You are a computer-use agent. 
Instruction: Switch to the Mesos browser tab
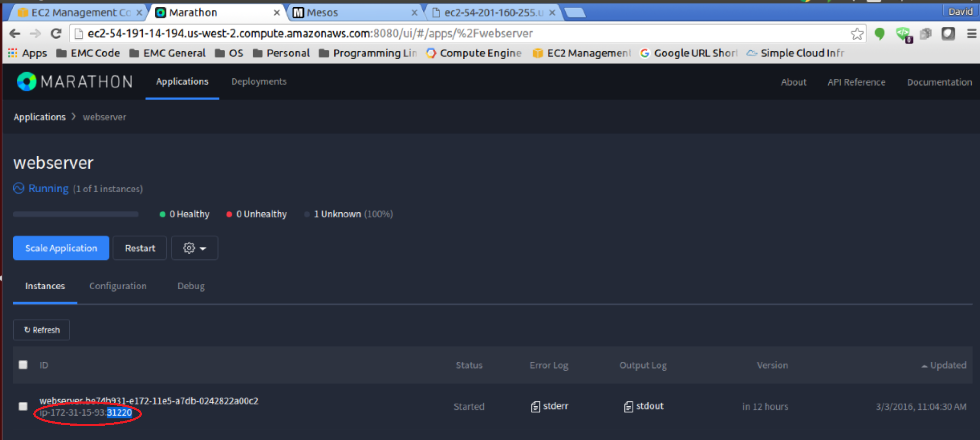pos(355,13)
